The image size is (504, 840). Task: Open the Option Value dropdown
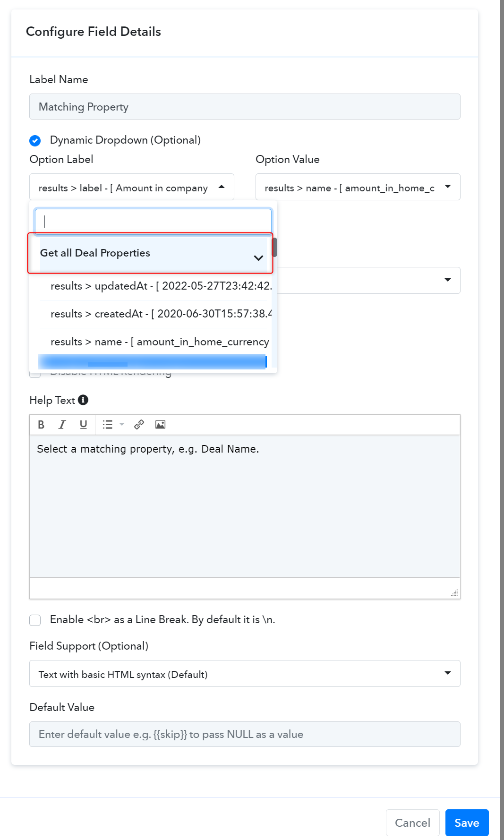[x=358, y=187]
